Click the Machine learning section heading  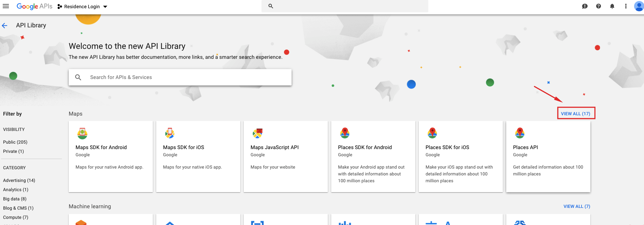(x=90, y=207)
